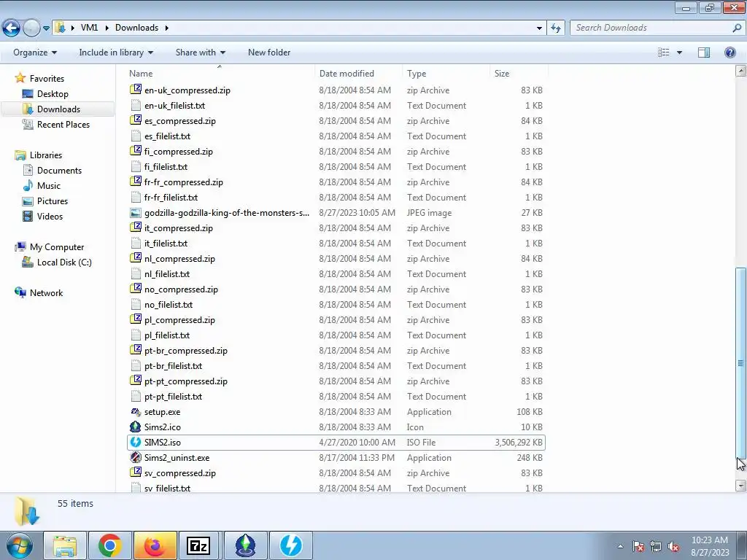Viewport: 747px width, 560px height.
Task: Click the scroll down arrow of file list
Action: 741,486
